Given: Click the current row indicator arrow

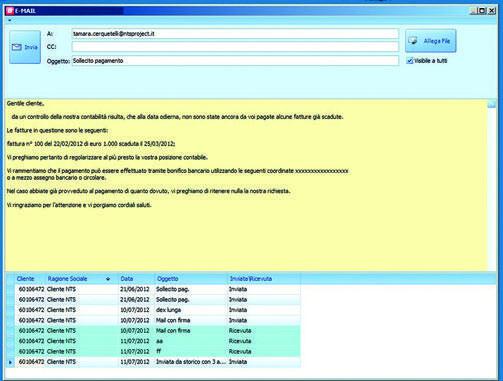Looking at the screenshot, I should click(x=10, y=362).
